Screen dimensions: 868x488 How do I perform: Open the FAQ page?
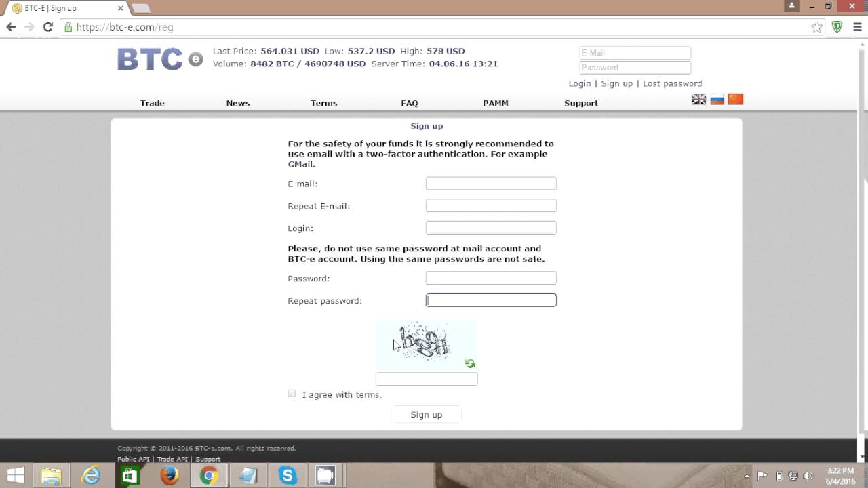(410, 103)
